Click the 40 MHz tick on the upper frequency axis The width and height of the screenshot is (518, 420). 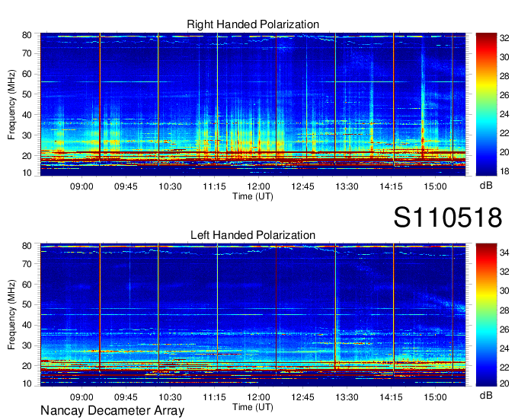(x=27, y=115)
